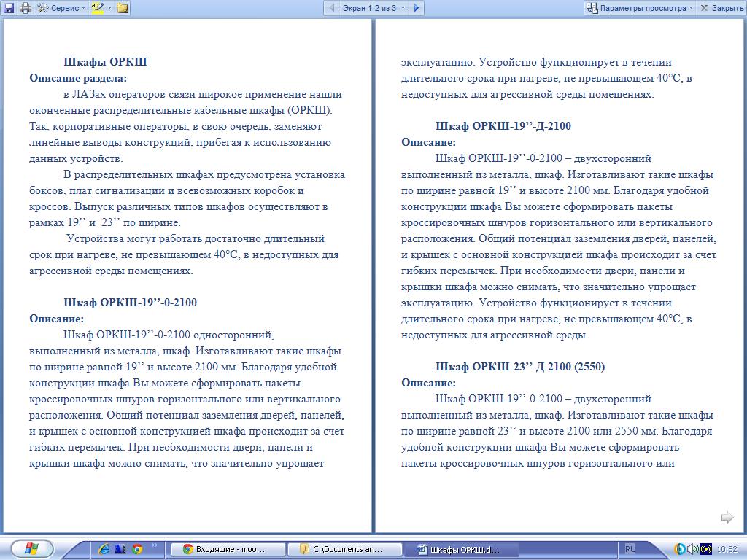Click the heading 'Шкаф ОРКШ-19''-0-2100'

coord(130,303)
